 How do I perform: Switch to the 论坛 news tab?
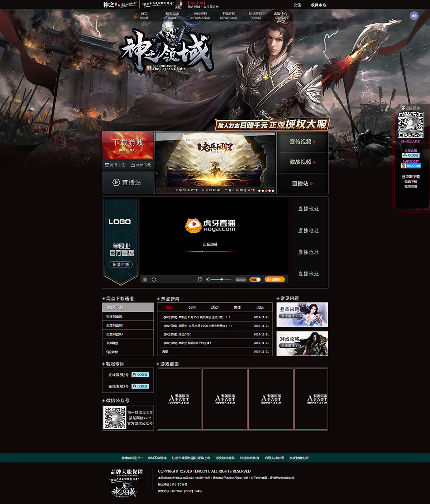click(x=260, y=308)
